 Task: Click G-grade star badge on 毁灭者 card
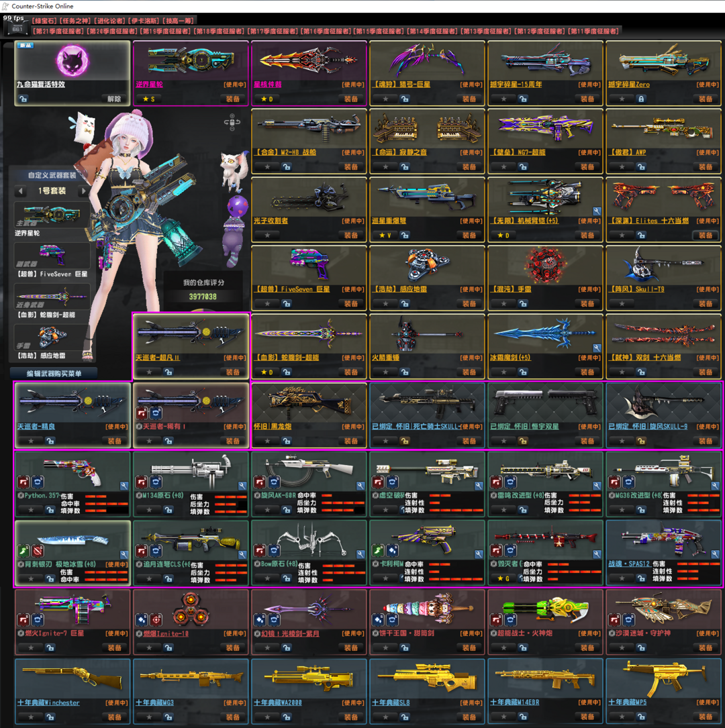(503, 578)
